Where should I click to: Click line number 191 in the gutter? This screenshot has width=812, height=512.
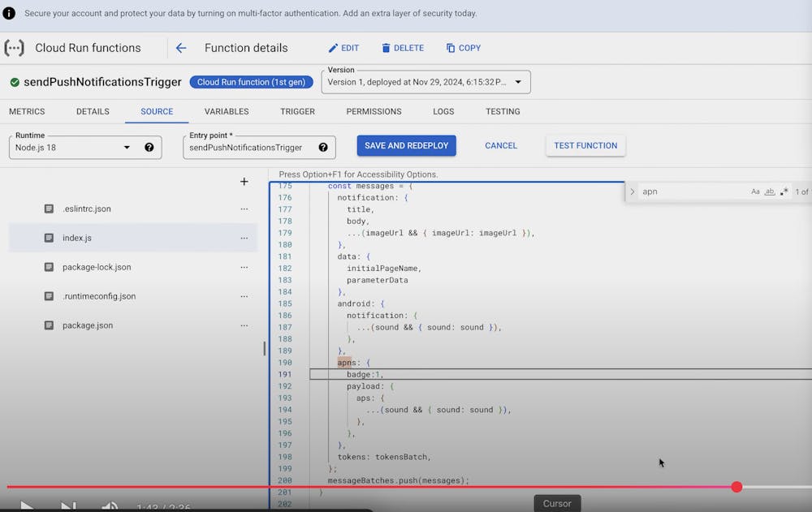click(x=285, y=375)
